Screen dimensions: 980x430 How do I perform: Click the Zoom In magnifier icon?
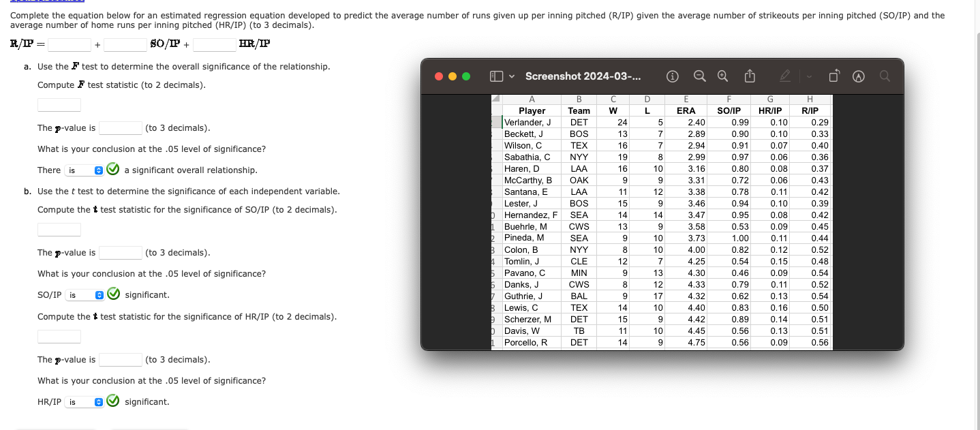tap(722, 76)
